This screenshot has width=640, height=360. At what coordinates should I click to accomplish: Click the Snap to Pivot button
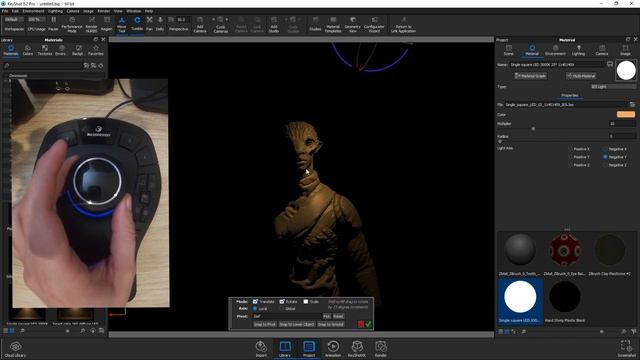265,324
